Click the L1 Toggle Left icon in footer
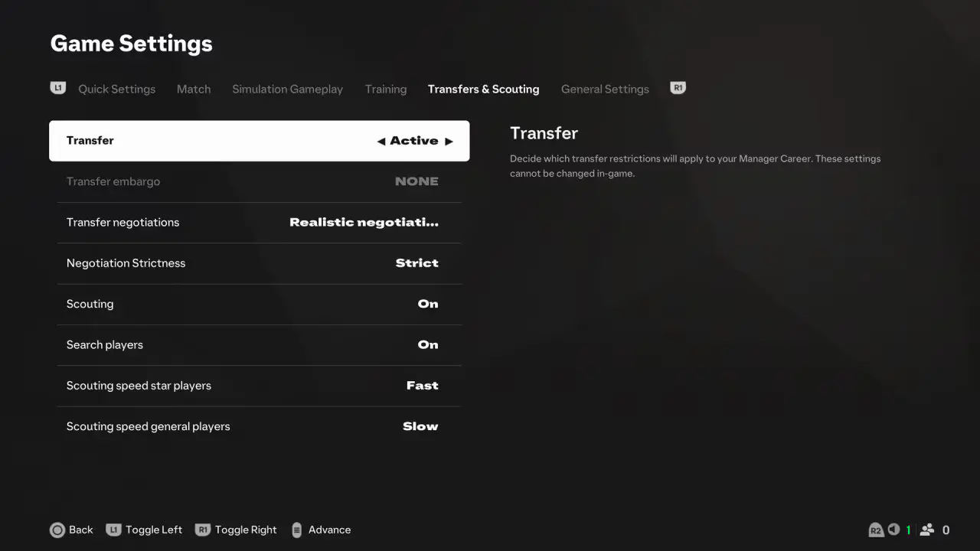980x551 pixels. coord(113,530)
